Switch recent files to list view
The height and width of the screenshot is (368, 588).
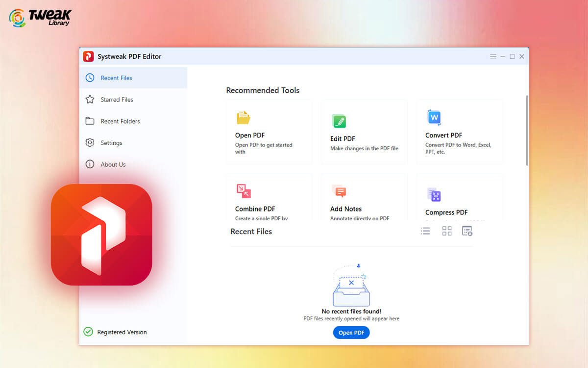tap(425, 231)
